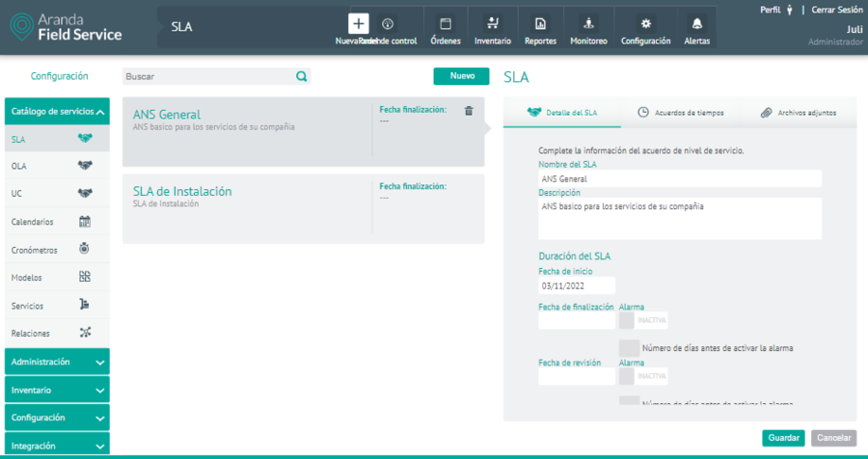Click the OLA handshake icon in sidebar
The height and width of the screenshot is (459, 868).
click(x=85, y=166)
